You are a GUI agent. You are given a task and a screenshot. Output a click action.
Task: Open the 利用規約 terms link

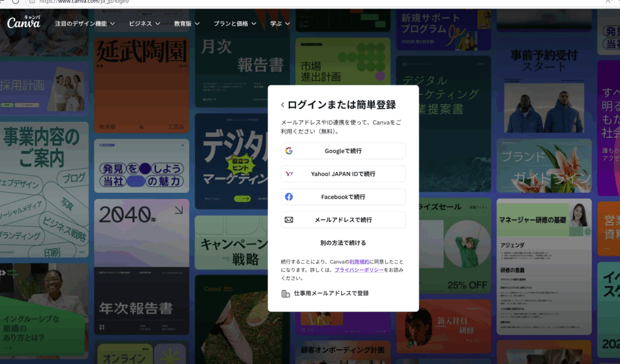coord(359,262)
